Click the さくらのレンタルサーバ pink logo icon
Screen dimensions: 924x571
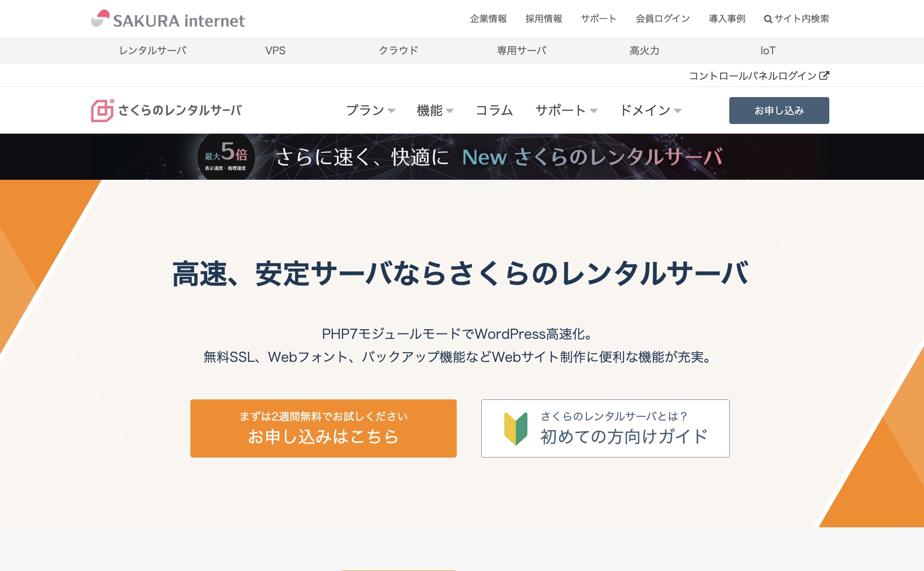[102, 111]
